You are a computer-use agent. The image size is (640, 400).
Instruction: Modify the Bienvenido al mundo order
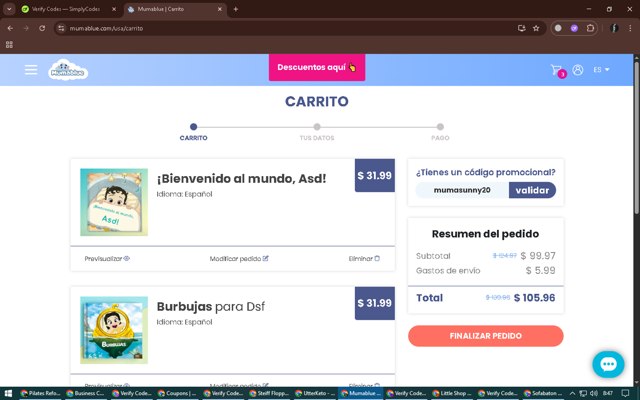click(239, 258)
